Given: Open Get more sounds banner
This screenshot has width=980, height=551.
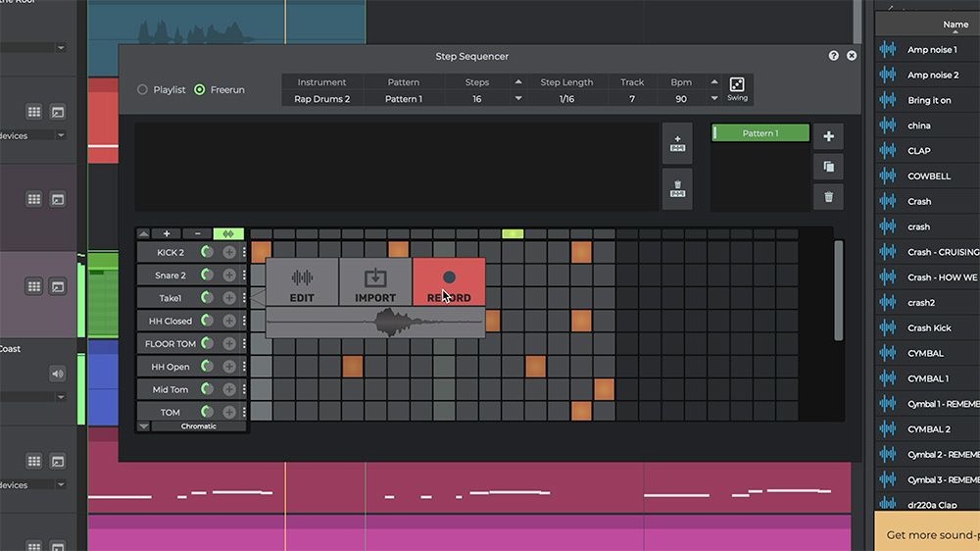Looking at the screenshot, I should 927,531.
